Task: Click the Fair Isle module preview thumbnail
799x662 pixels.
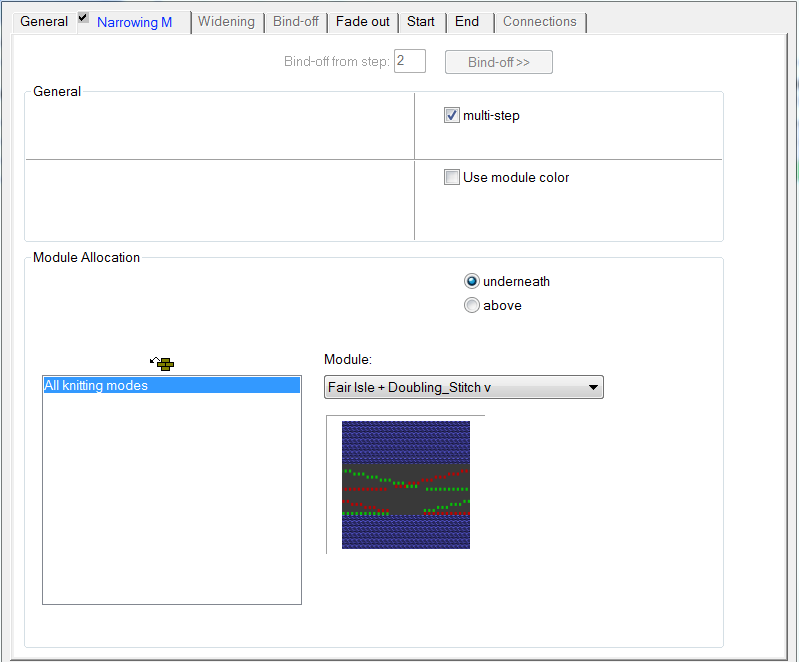Action: coord(405,484)
